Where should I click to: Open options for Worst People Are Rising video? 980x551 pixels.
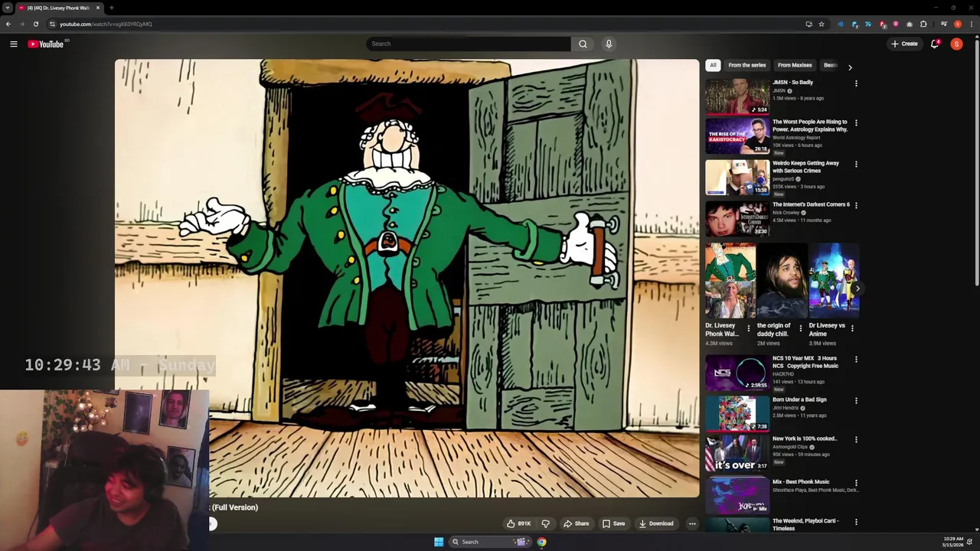[x=856, y=122]
